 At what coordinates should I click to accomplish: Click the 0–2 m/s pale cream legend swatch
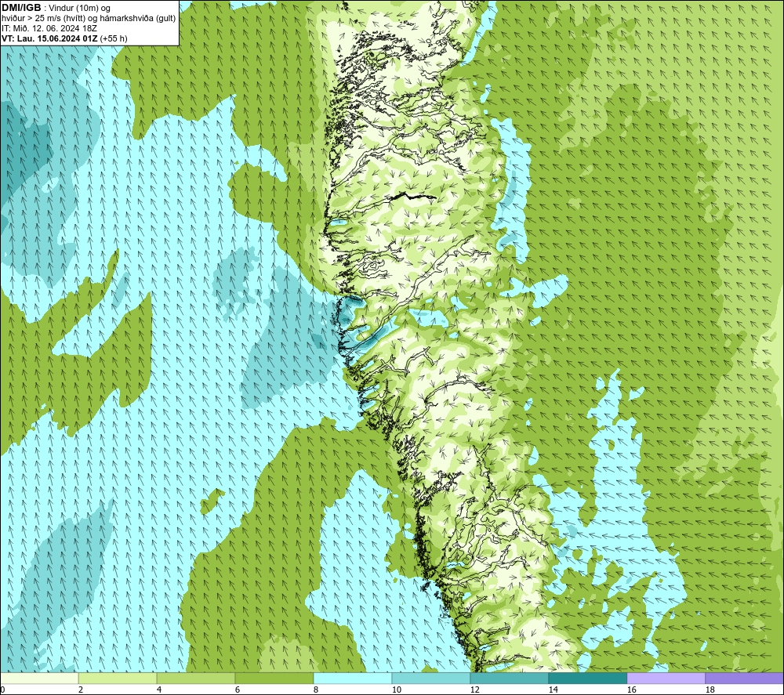tap(39, 678)
